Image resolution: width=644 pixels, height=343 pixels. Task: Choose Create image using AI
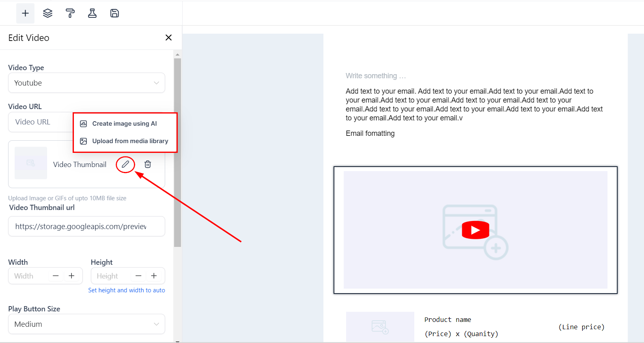pyautogui.click(x=124, y=124)
